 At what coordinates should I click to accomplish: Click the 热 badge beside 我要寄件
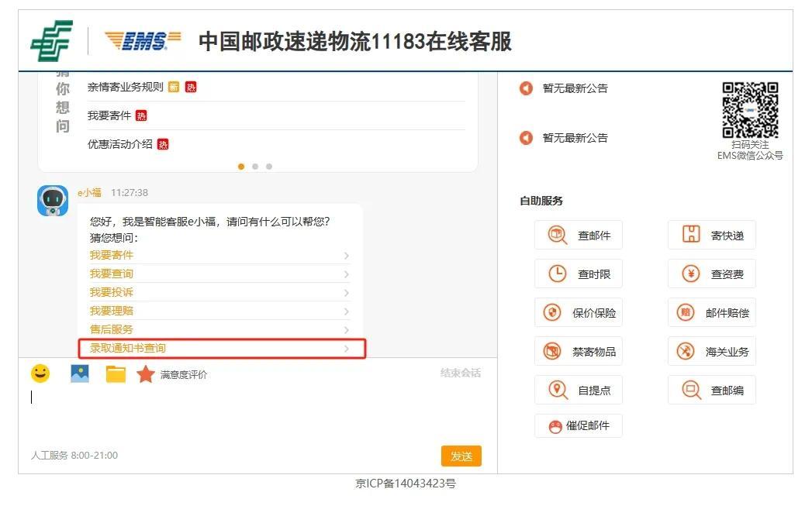tap(141, 116)
